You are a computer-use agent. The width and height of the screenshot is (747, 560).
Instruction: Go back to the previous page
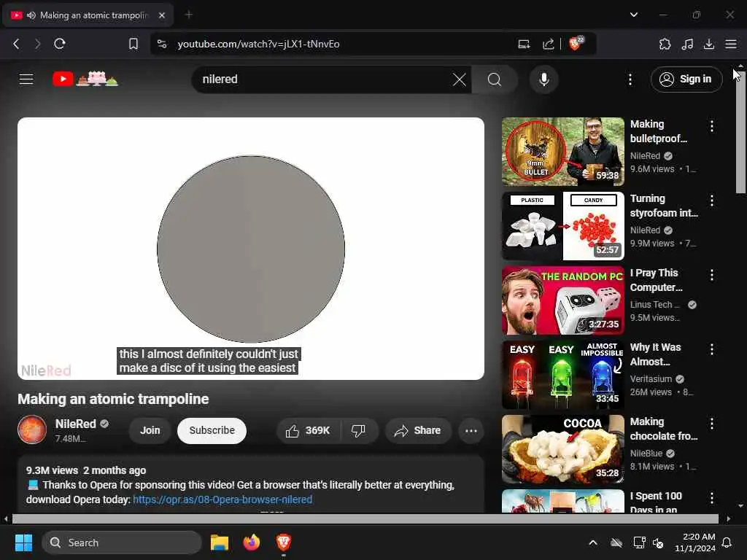tap(16, 44)
